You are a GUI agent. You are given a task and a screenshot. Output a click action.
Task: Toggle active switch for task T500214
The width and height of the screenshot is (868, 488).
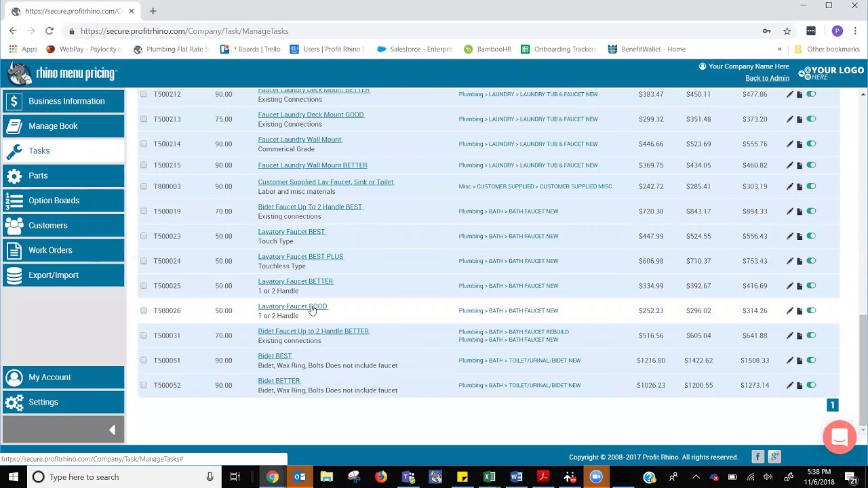(811, 144)
